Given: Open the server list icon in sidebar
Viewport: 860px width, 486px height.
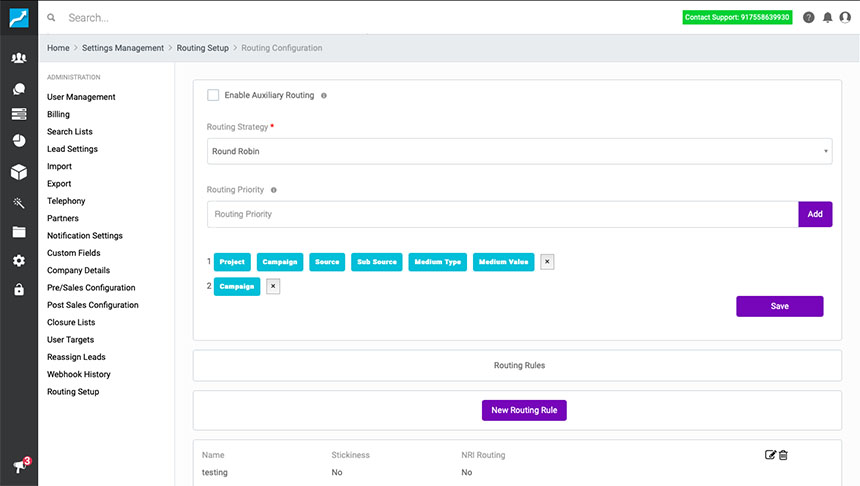Looking at the screenshot, I should pyautogui.click(x=19, y=114).
